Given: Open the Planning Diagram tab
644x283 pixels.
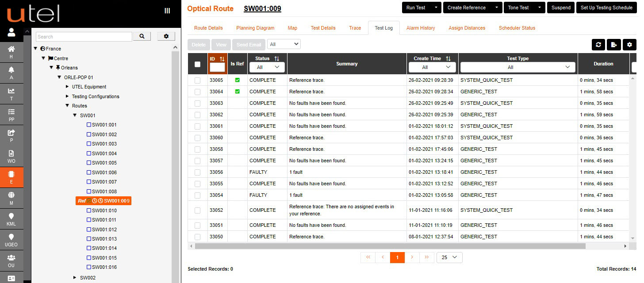Looking at the screenshot, I should coord(255,28).
